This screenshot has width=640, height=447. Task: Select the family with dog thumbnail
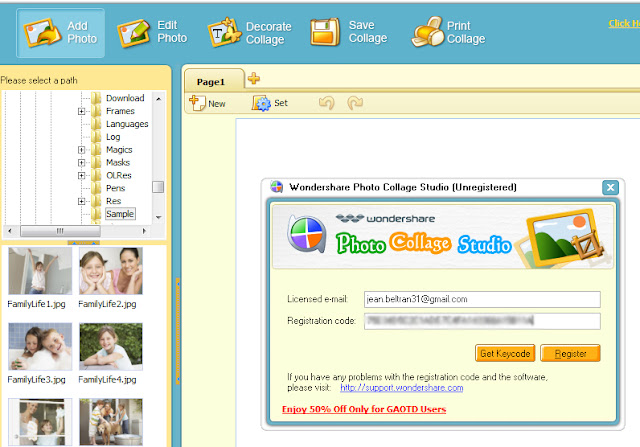[x=111, y=422]
